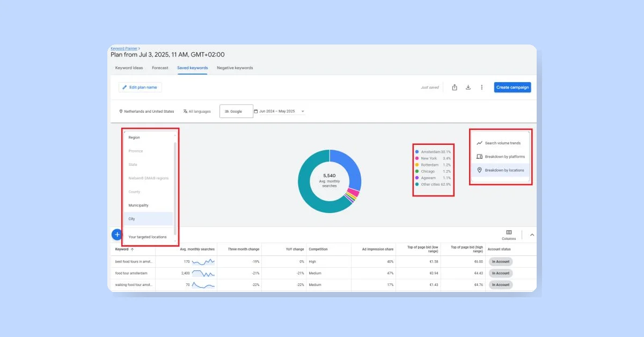Click the blue Amsterdam legend dot
Screen dimensions: 644x337
[x=417, y=152]
